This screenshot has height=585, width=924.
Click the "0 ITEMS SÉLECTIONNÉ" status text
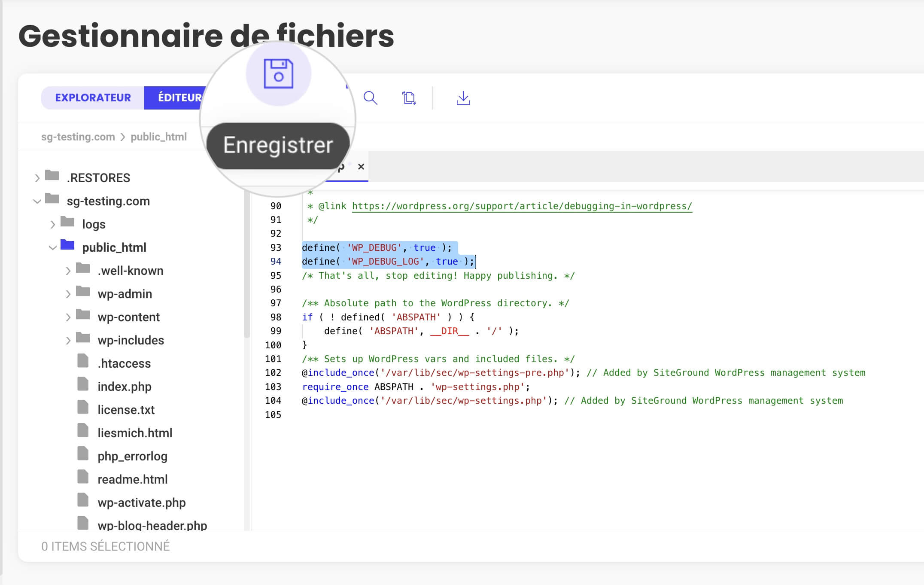pyautogui.click(x=105, y=546)
